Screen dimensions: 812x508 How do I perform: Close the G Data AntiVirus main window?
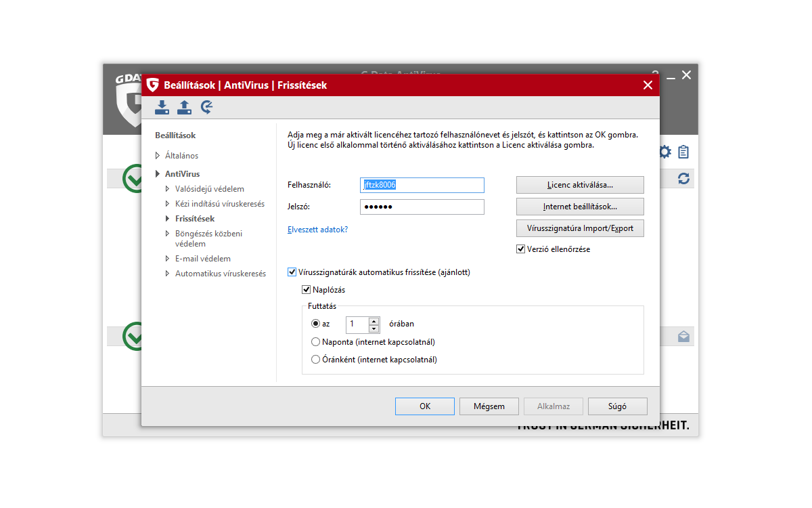(686, 75)
